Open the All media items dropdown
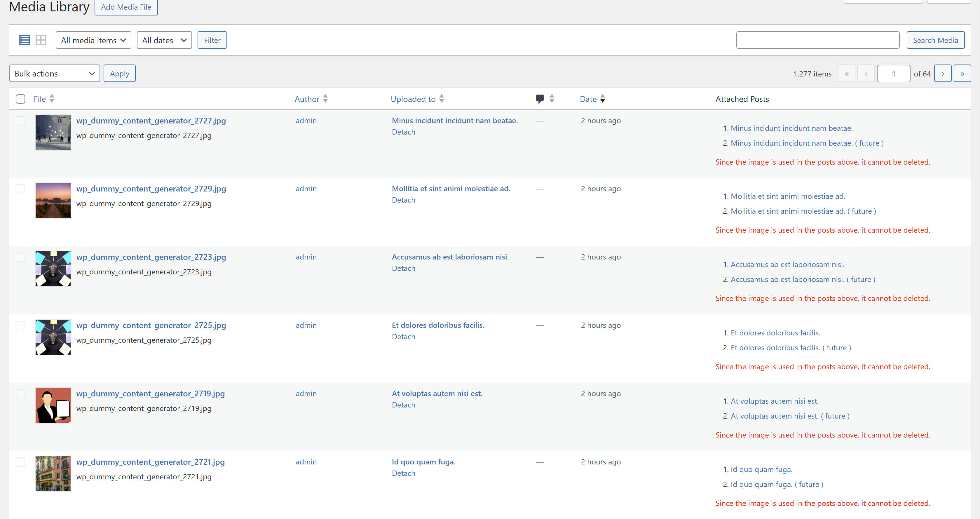 tap(93, 40)
